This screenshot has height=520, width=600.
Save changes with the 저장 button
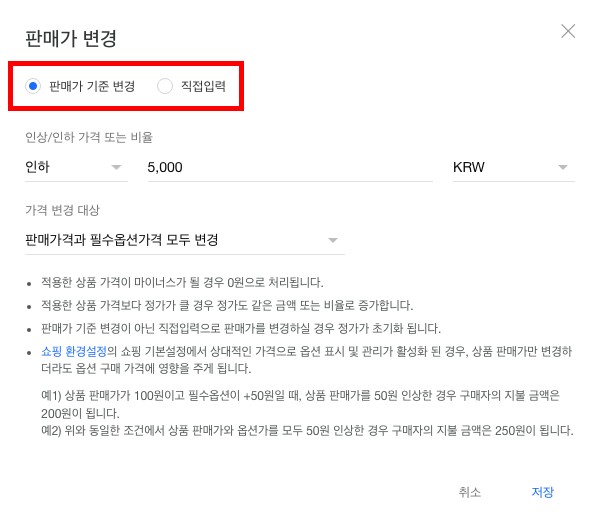[542, 492]
